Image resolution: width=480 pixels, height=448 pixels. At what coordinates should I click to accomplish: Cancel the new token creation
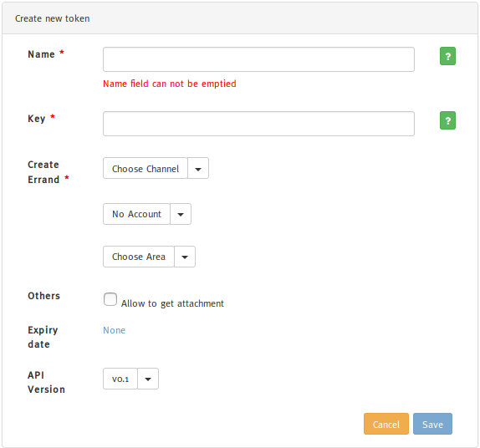[386, 424]
